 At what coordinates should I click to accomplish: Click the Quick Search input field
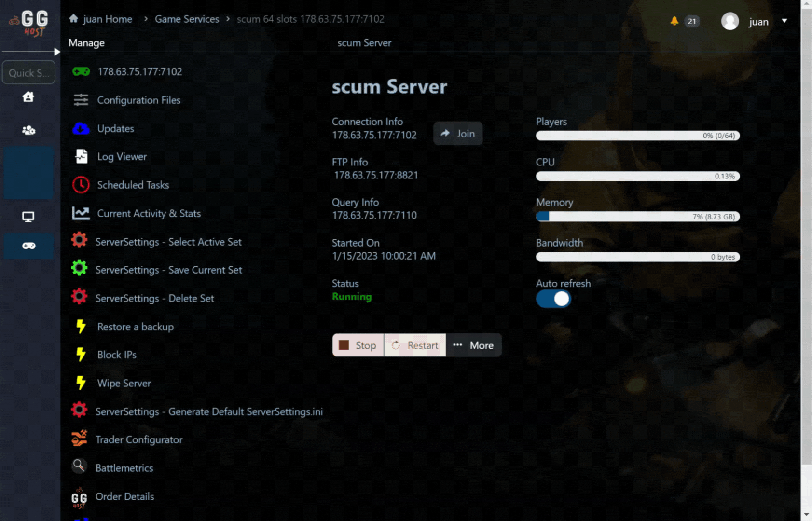point(28,73)
